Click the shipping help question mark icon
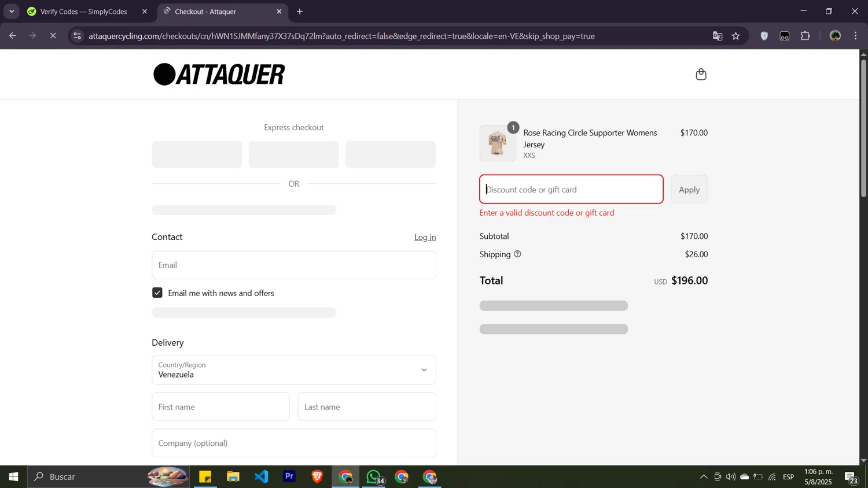Screen dimensions: 868x488 tap(517, 254)
